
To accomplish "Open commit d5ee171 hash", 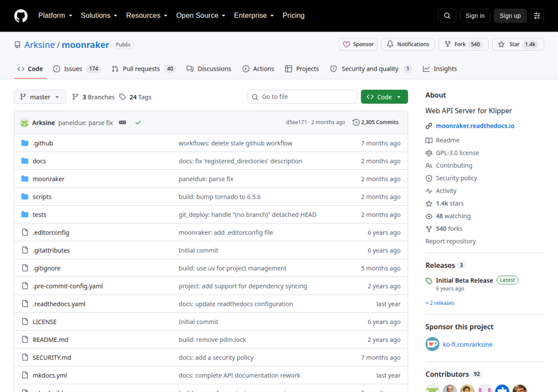I will (x=296, y=122).
